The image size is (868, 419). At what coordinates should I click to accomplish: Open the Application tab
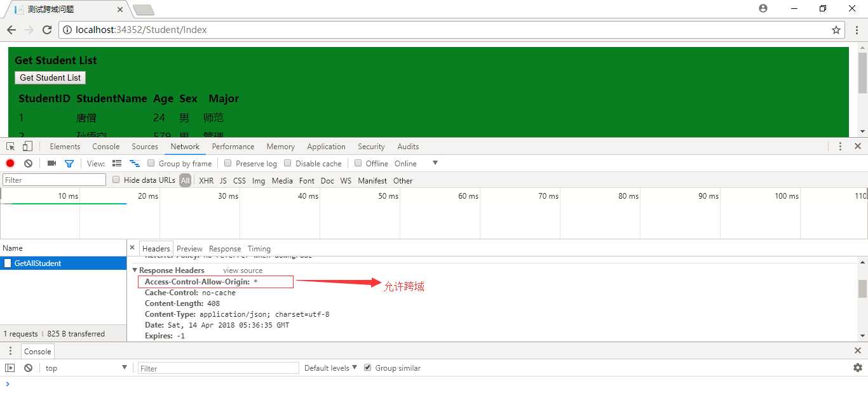326,146
